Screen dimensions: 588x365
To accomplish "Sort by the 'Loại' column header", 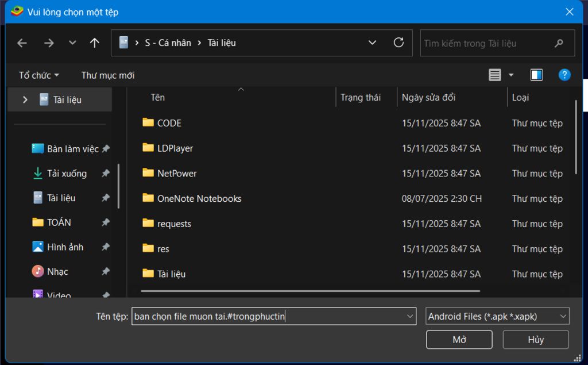I will coord(520,98).
